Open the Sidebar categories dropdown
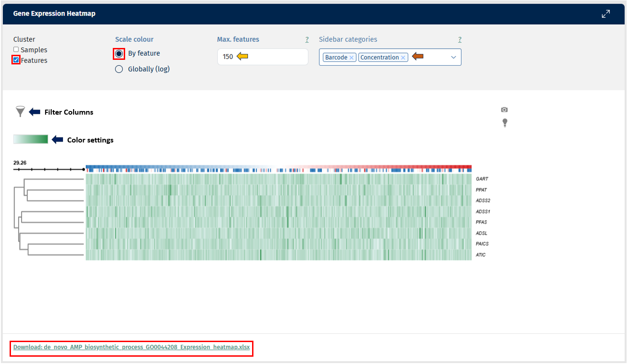Viewport: 627px width, 364px height. tap(453, 57)
